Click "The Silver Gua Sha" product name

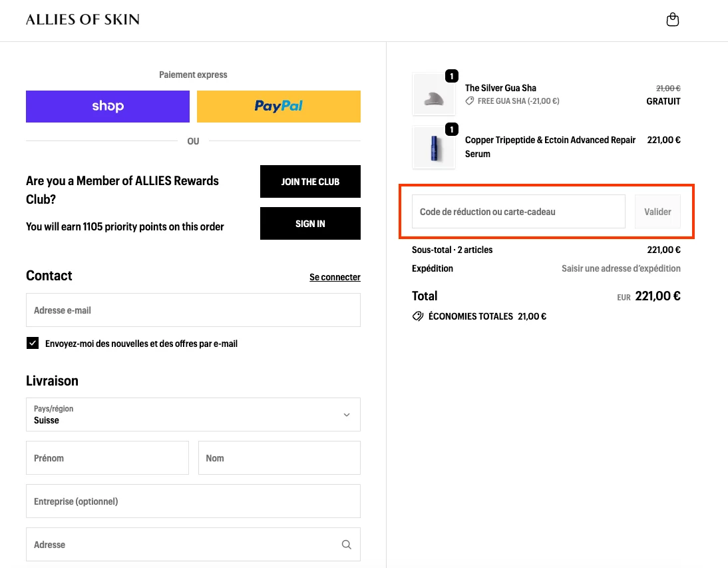[x=500, y=88]
